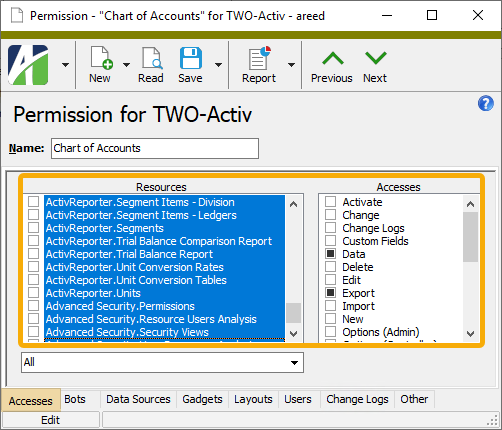Click into the Name input field
Image resolution: width=502 pixels, height=430 pixels.
click(155, 148)
